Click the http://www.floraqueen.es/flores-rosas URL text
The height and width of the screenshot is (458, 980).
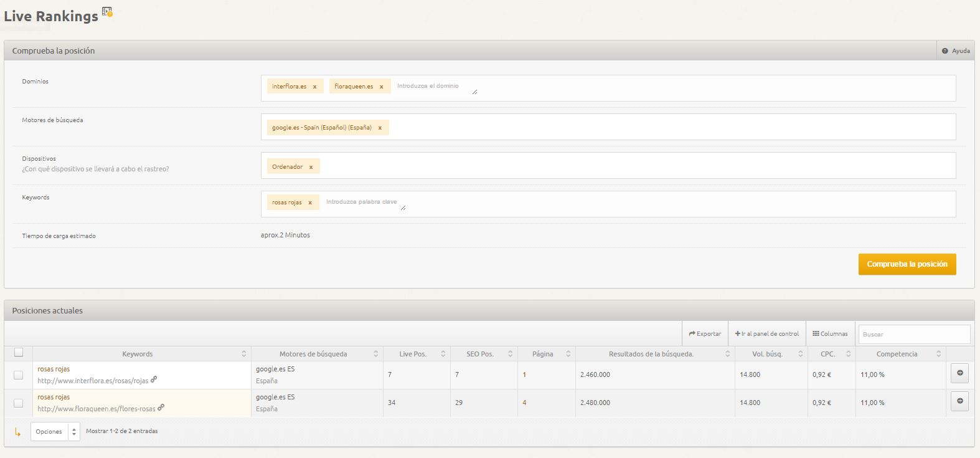click(97, 409)
